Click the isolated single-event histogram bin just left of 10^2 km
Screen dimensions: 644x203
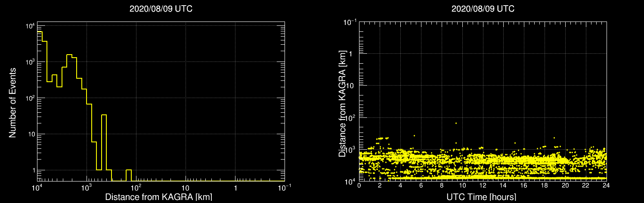point(129,175)
